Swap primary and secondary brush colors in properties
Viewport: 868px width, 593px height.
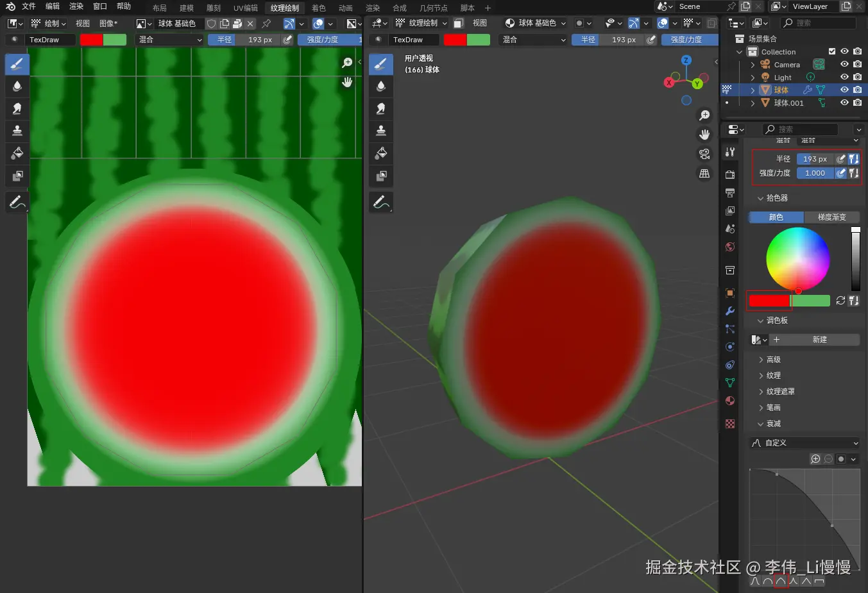click(840, 301)
